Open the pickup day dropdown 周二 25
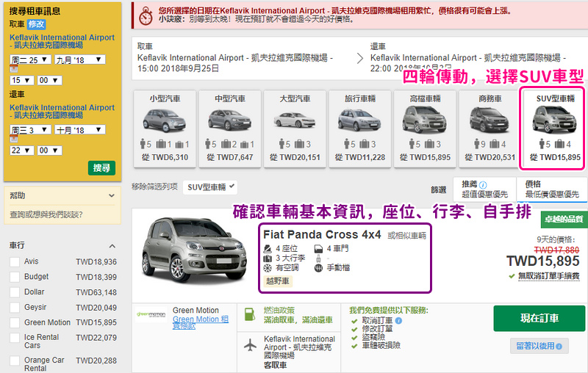This screenshot has height=373, width=588. (30, 59)
